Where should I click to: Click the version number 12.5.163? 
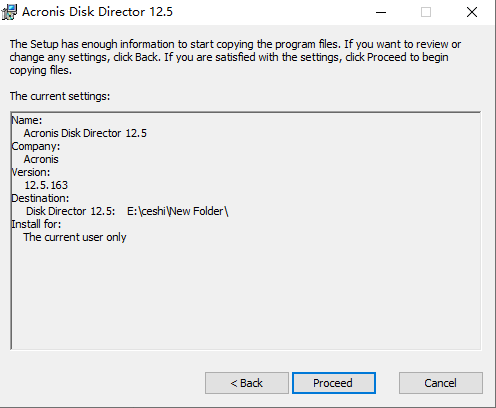46,185
